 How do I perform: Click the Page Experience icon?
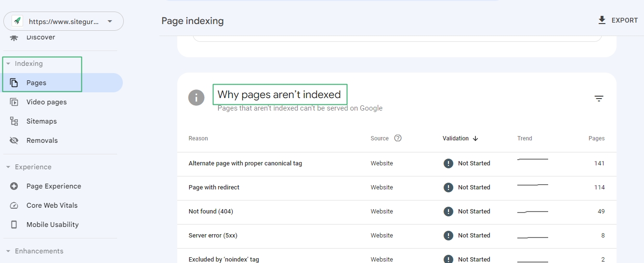click(14, 186)
